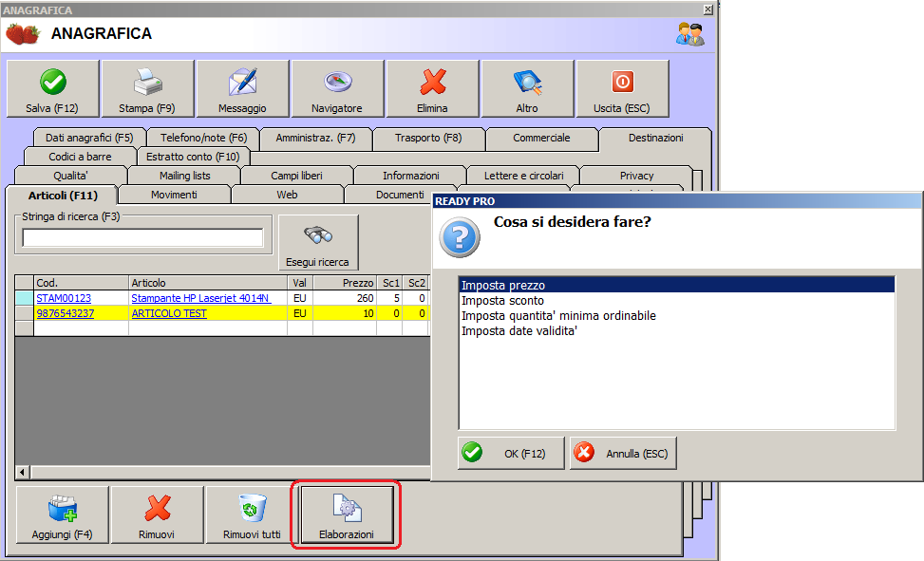Image resolution: width=924 pixels, height=561 pixels.
Task: Click the users icon in Anagrafica header
Action: [690, 34]
